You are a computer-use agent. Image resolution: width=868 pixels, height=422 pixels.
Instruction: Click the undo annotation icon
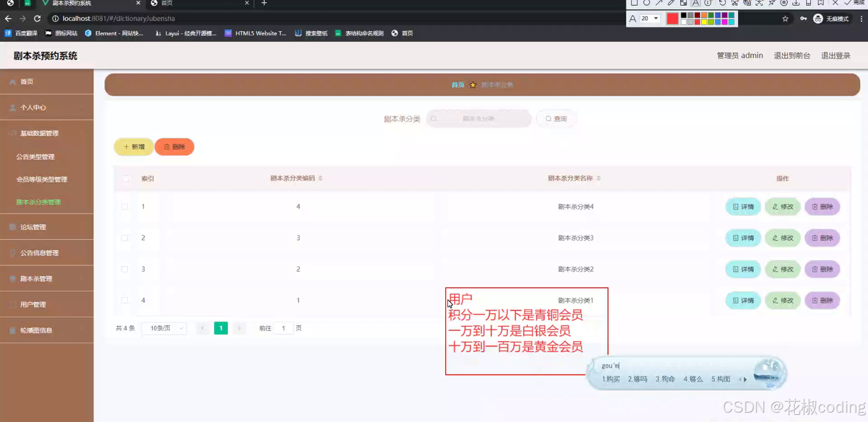tap(723, 3)
